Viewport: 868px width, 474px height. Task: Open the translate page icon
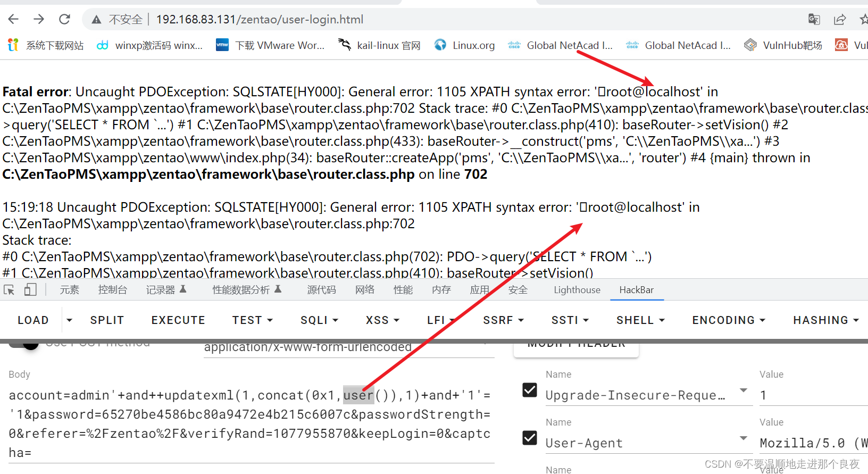pos(814,20)
